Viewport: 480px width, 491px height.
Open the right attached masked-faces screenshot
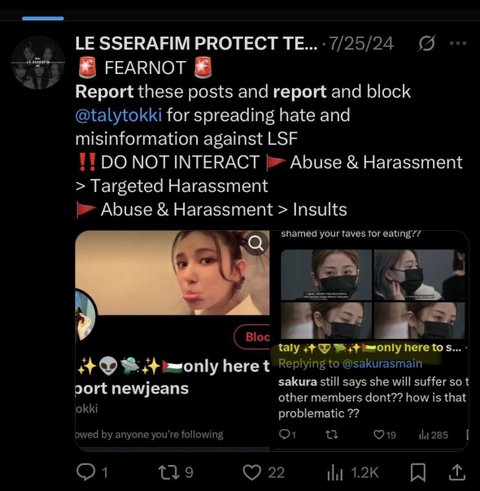(x=369, y=340)
